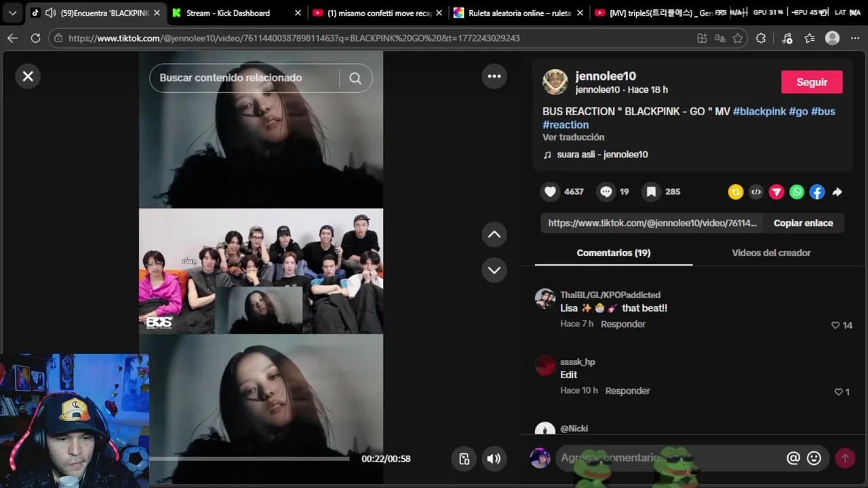Open the emoji picker in comment box

coord(814,458)
